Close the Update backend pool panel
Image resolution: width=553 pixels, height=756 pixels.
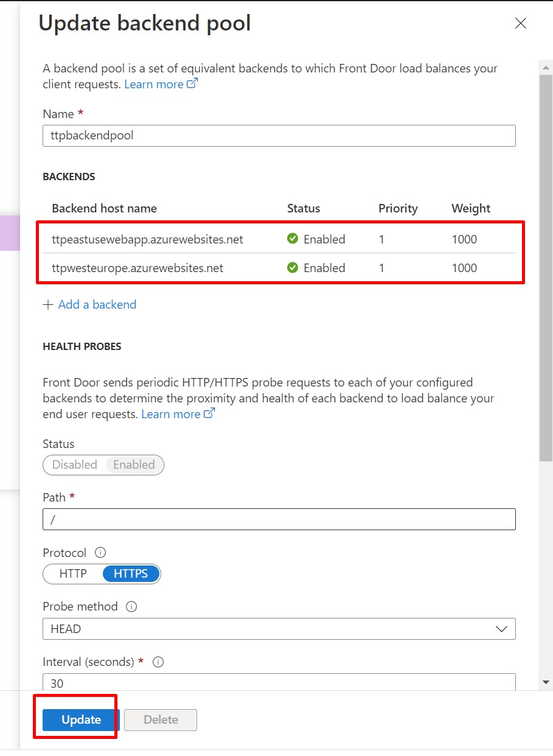coord(520,24)
